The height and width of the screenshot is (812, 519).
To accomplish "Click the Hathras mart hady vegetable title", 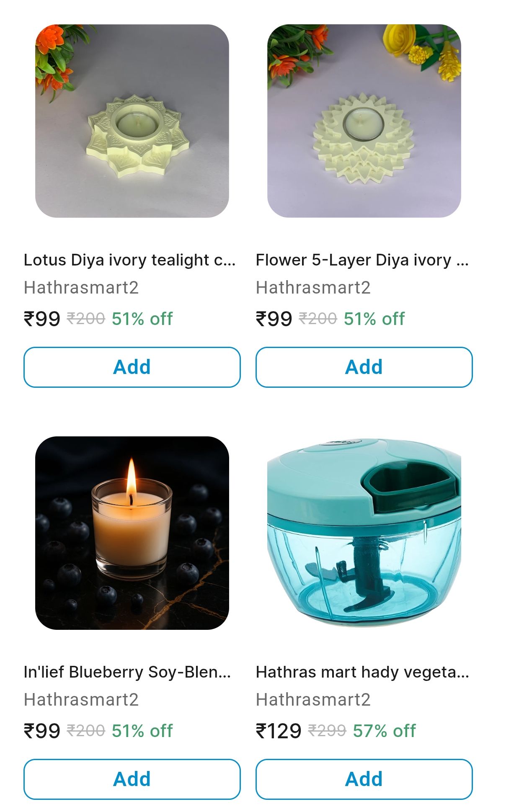I will coord(362,672).
